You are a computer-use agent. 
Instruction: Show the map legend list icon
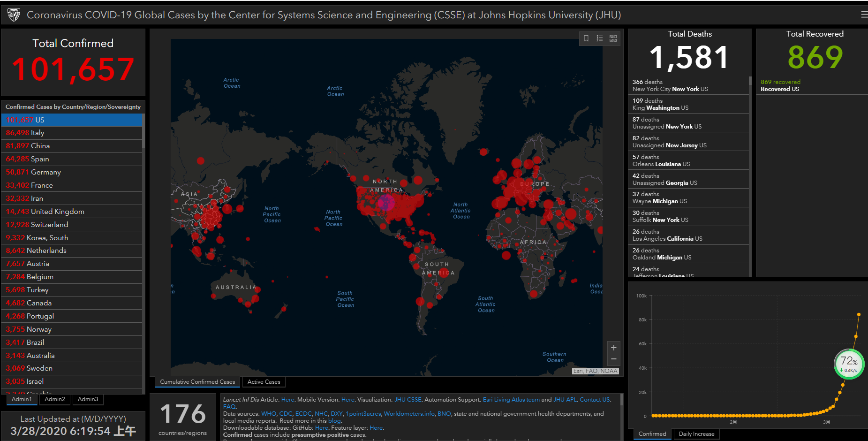[x=600, y=38]
